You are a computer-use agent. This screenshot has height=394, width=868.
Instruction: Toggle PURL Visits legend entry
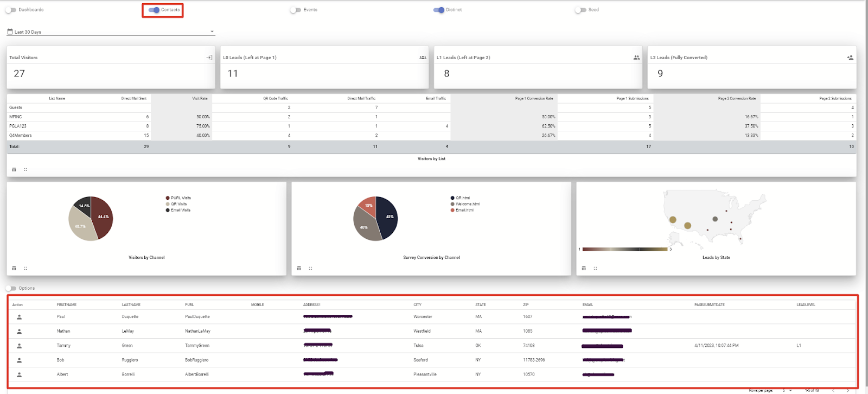178,198
